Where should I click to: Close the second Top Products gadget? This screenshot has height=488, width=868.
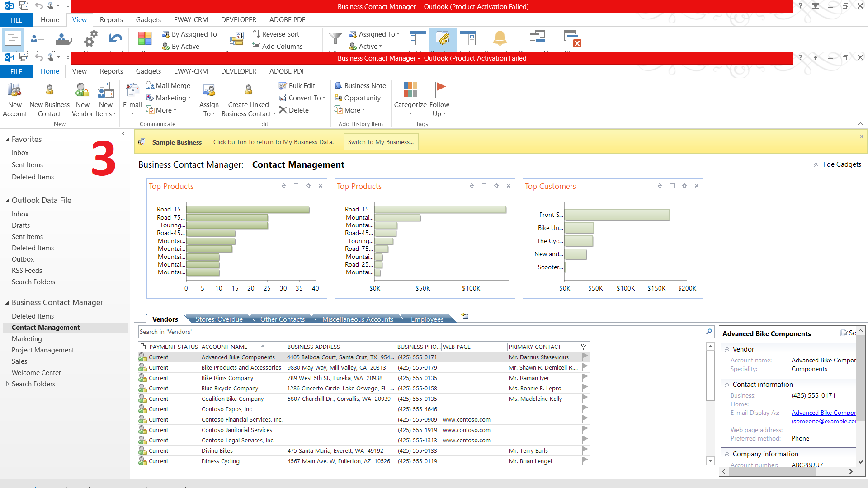[509, 186]
